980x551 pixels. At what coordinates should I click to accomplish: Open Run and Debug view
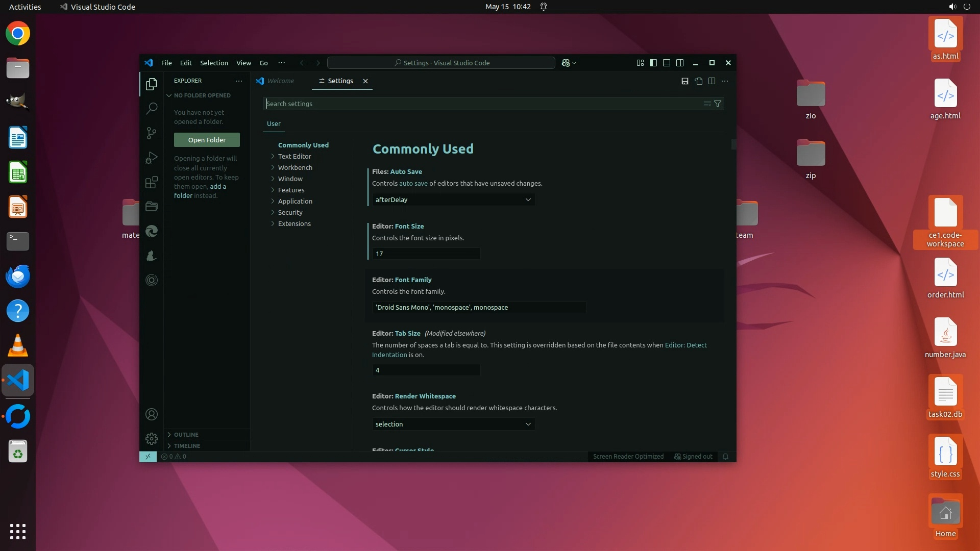pos(151,158)
